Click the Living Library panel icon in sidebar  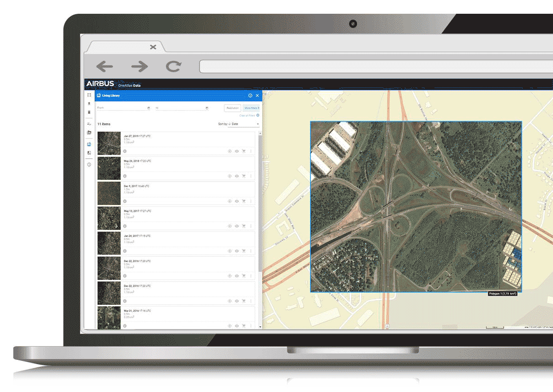(x=89, y=144)
